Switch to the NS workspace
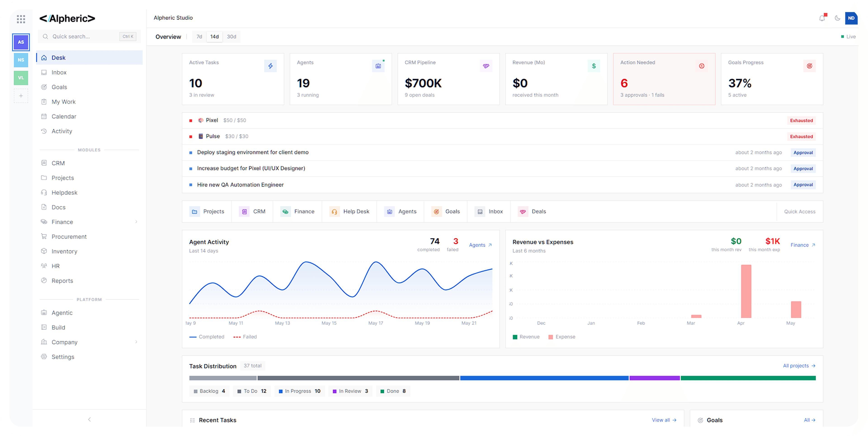Screen dimensions: 868x436 click(x=21, y=60)
